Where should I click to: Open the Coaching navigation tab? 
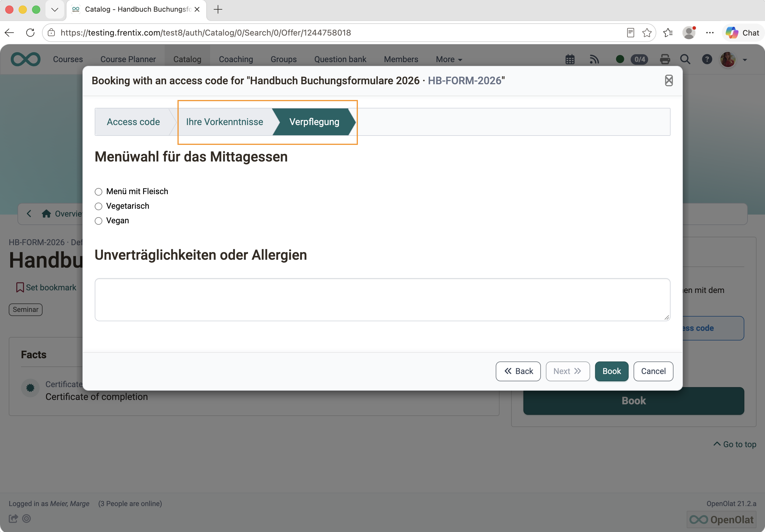[x=236, y=59]
